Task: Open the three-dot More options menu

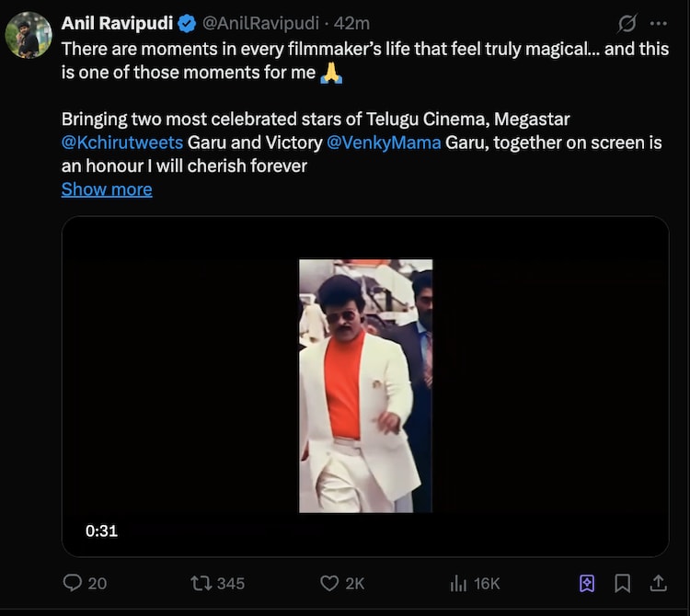Action: [658, 23]
